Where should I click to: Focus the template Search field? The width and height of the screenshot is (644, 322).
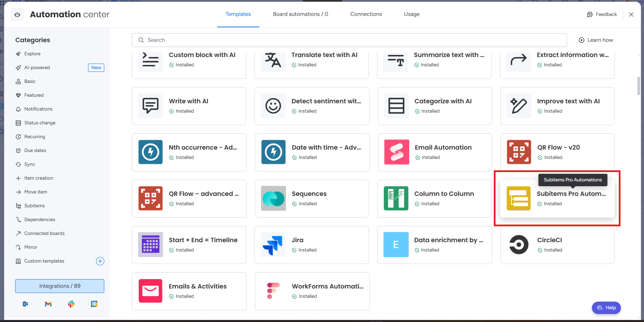(349, 40)
